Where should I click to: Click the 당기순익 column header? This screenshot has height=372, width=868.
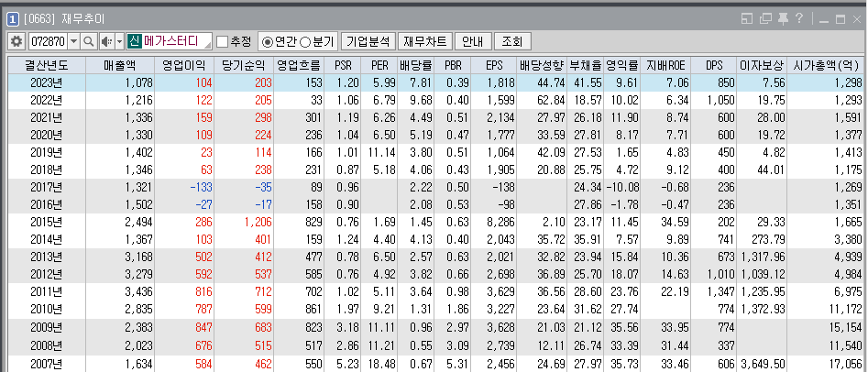click(x=244, y=65)
